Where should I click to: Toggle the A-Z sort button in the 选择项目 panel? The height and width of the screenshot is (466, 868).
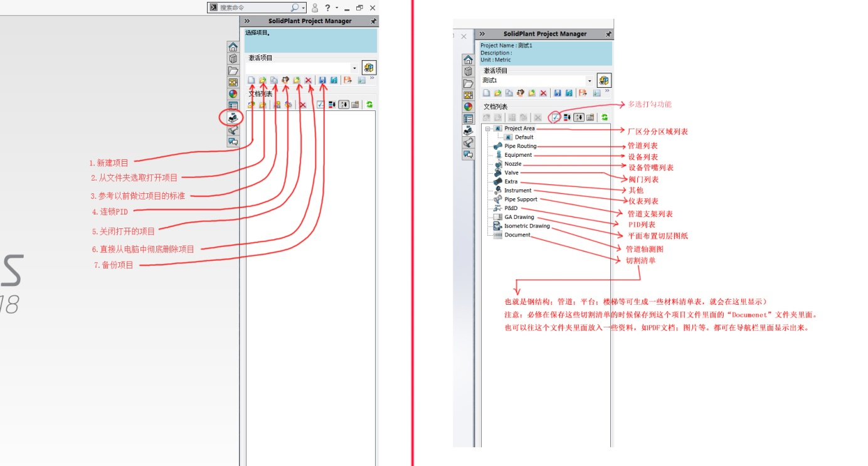pos(344,105)
